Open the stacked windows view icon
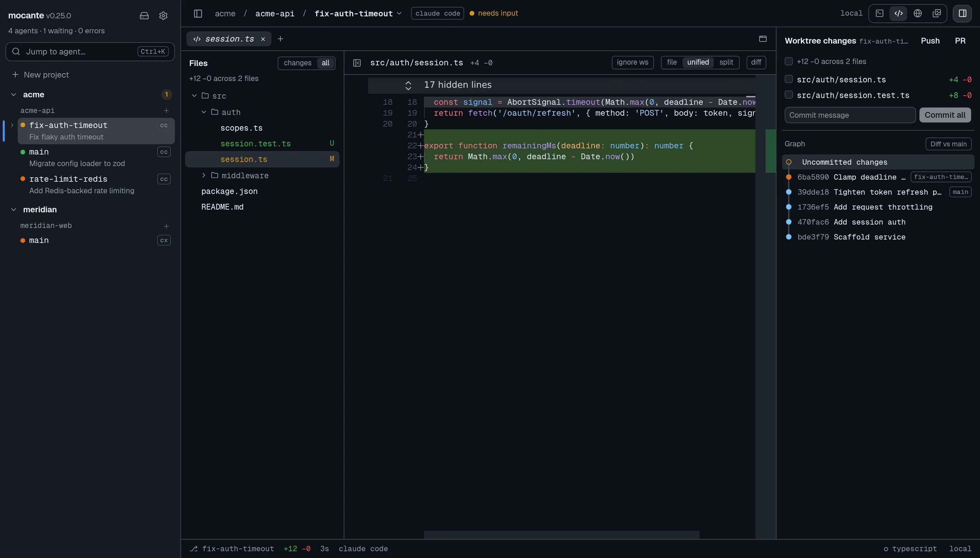Screen dimensions: 980x558 [937, 13]
